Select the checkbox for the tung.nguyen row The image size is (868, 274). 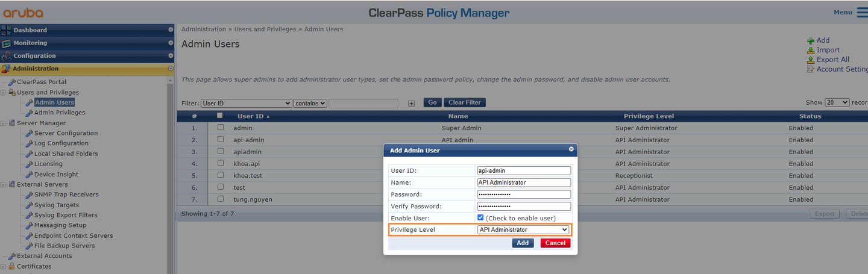(220, 199)
